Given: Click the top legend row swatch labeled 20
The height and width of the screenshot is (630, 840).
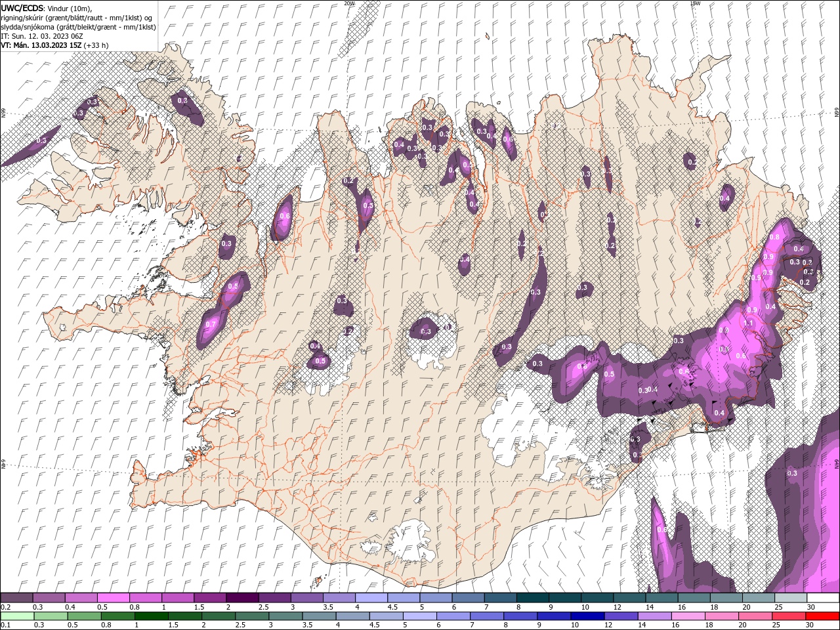Looking at the screenshot, I should pos(758,598).
